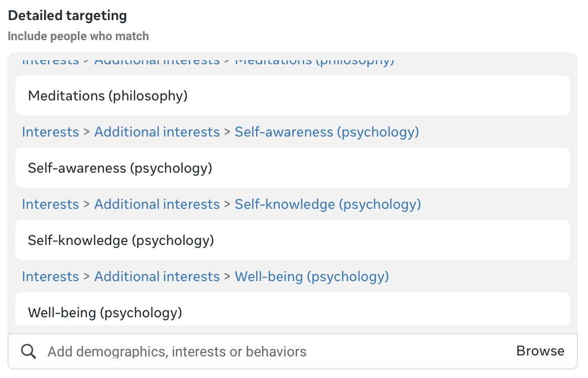
Task: Click partially hidden Additional interests breadcrumb at top
Action: (157, 62)
